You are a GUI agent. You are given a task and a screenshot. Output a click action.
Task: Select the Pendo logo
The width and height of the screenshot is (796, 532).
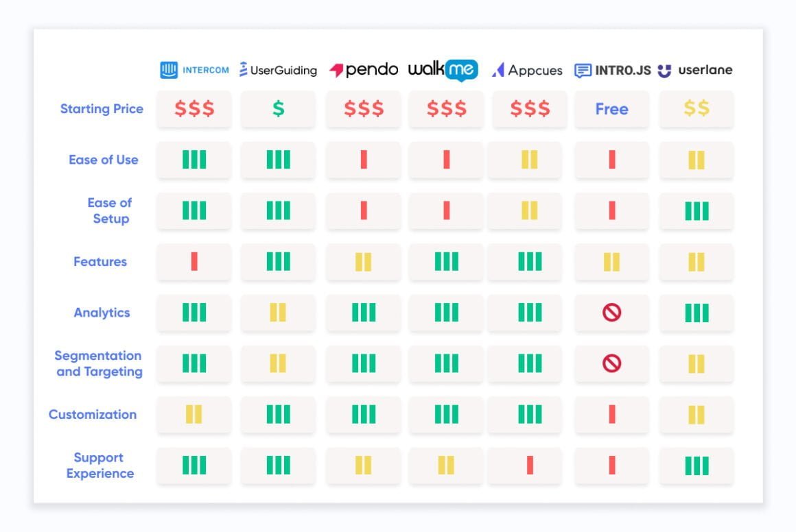[364, 69]
